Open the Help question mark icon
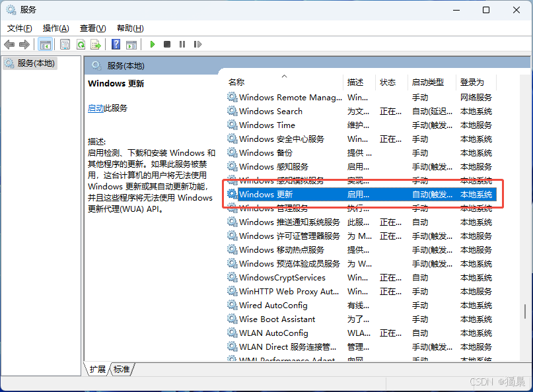This screenshot has height=392, width=533. (x=116, y=44)
